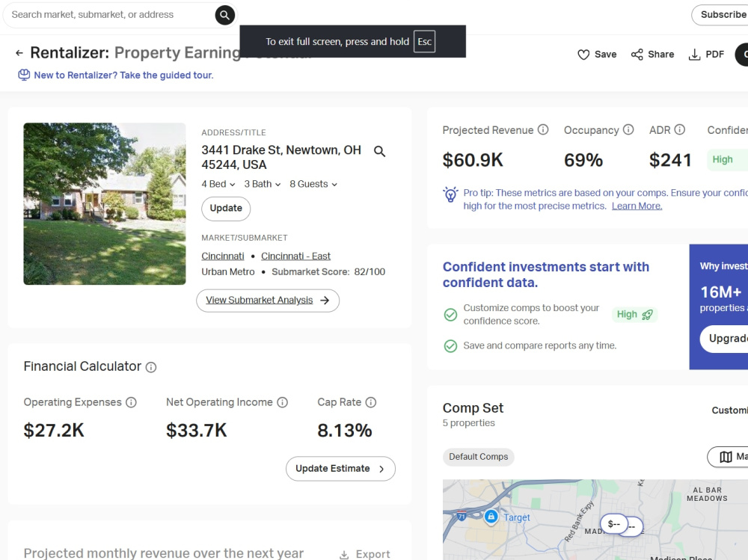Click the Urban Metro text

click(228, 272)
